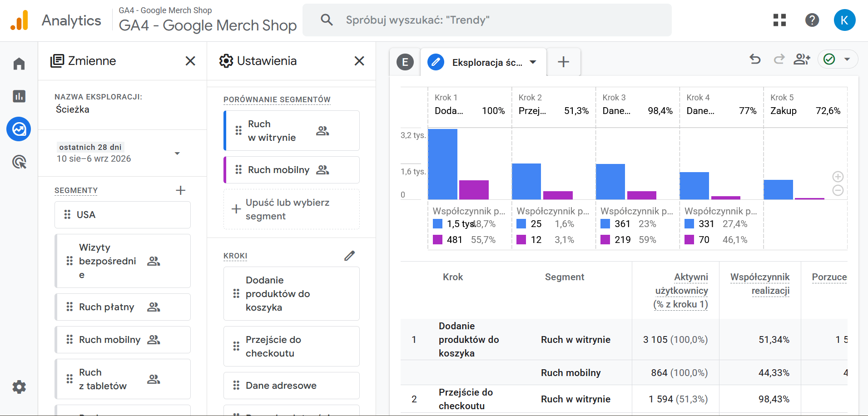This screenshot has width=868, height=416.
Task: Click Ruch w witrynie in segment comparison
Action: coord(292,131)
